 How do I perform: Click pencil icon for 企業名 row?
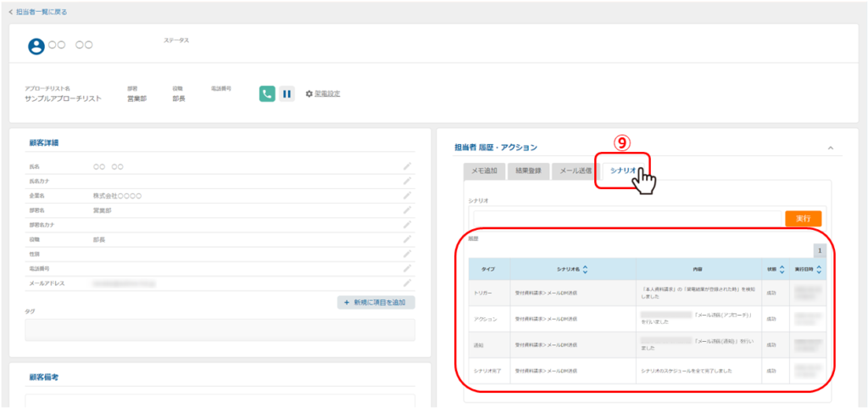point(408,195)
